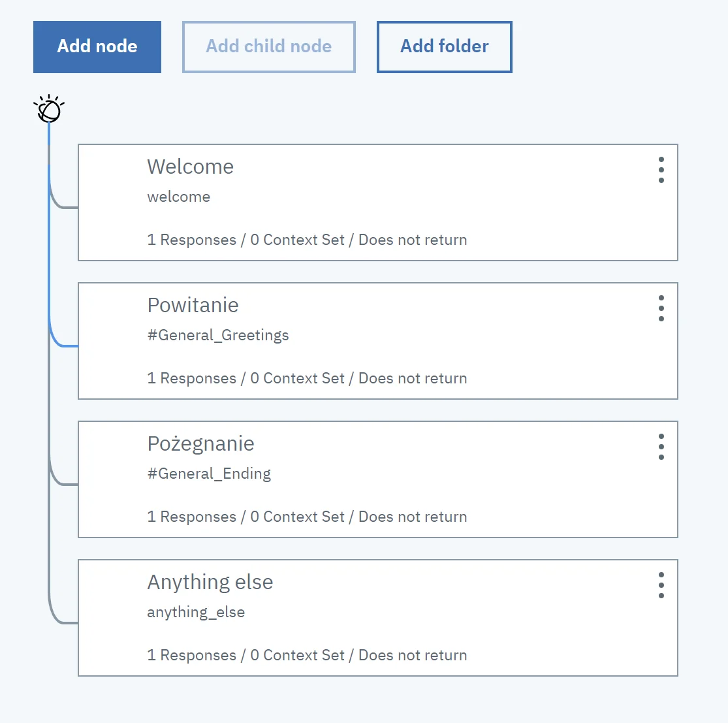Open the options menu for the Pożegnanie node

(661, 447)
